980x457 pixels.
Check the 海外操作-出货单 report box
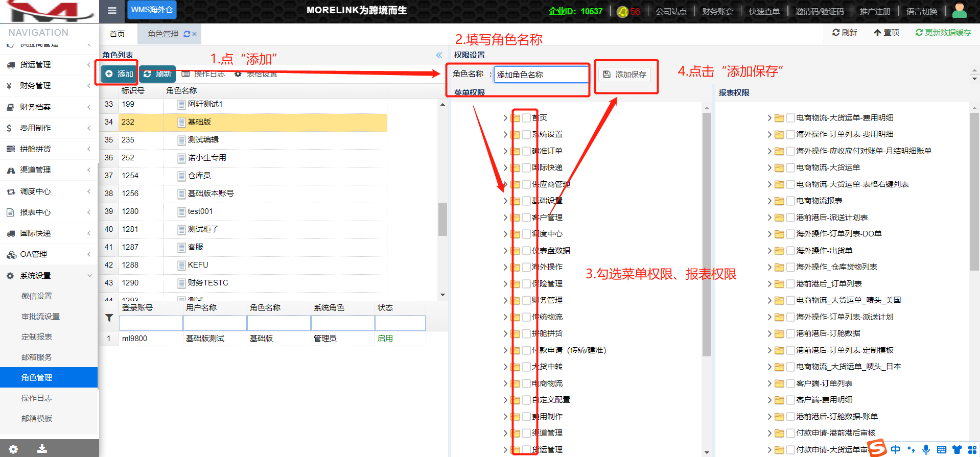[x=790, y=251]
